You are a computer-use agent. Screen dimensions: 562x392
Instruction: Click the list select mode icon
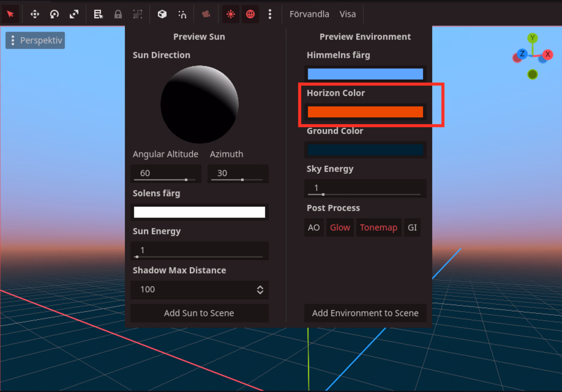click(98, 14)
